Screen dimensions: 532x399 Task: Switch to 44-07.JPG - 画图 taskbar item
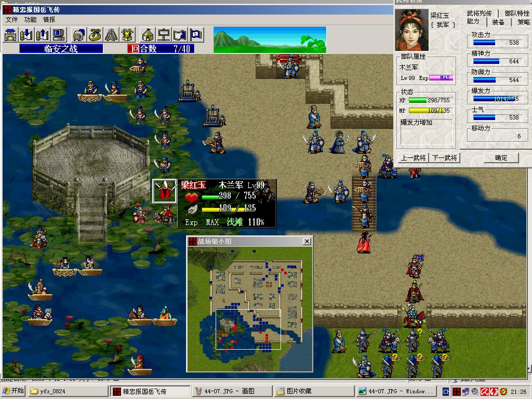pos(232,391)
